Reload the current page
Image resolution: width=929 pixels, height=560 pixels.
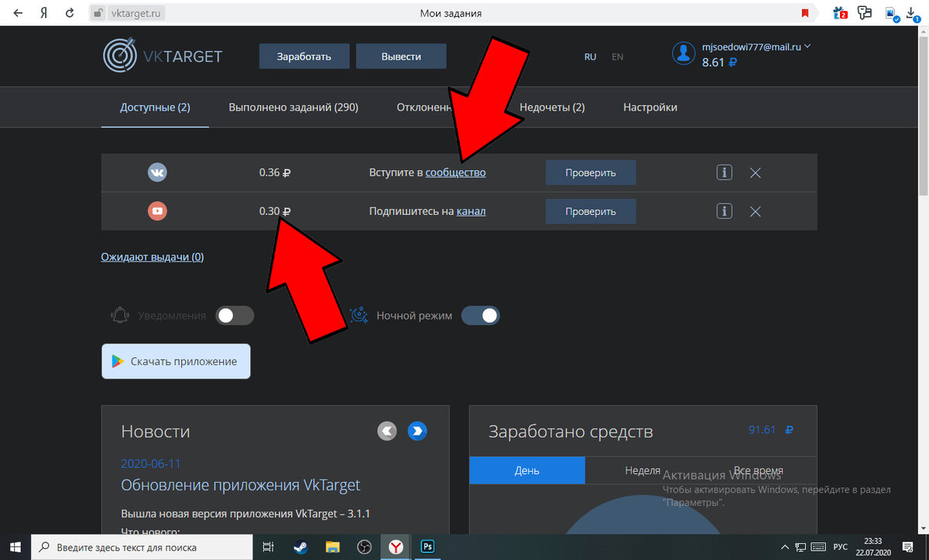[70, 13]
